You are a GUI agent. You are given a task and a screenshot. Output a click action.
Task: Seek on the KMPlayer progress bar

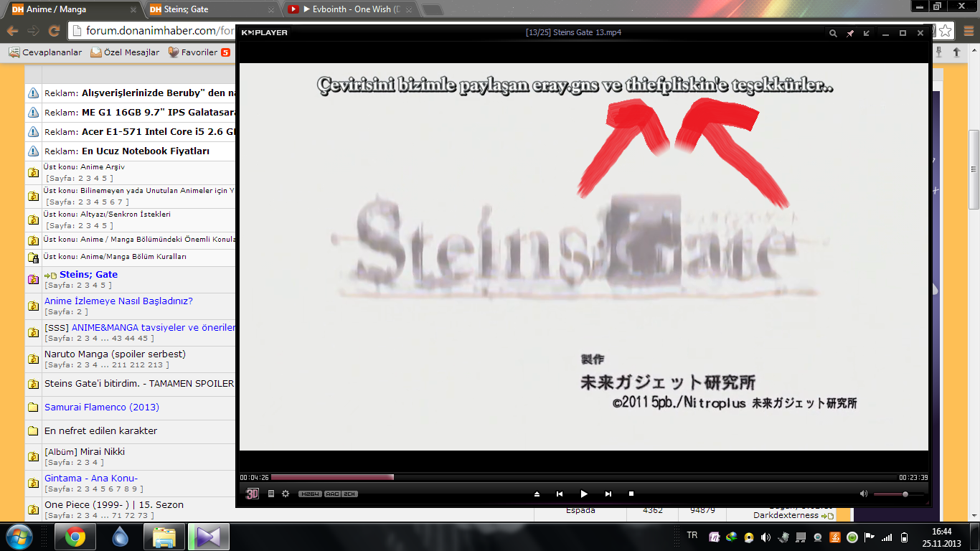(x=584, y=477)
